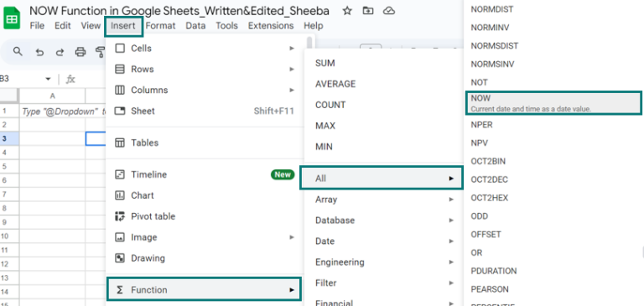This screenshot has width=644, height=306.
Task: Open the File menu
Action: point(37,25)
